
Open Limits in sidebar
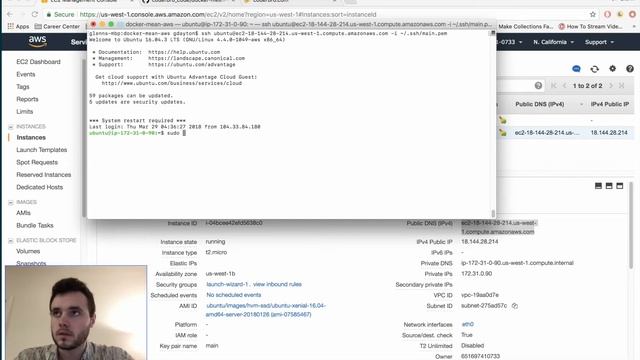click(x=24, y=111)
